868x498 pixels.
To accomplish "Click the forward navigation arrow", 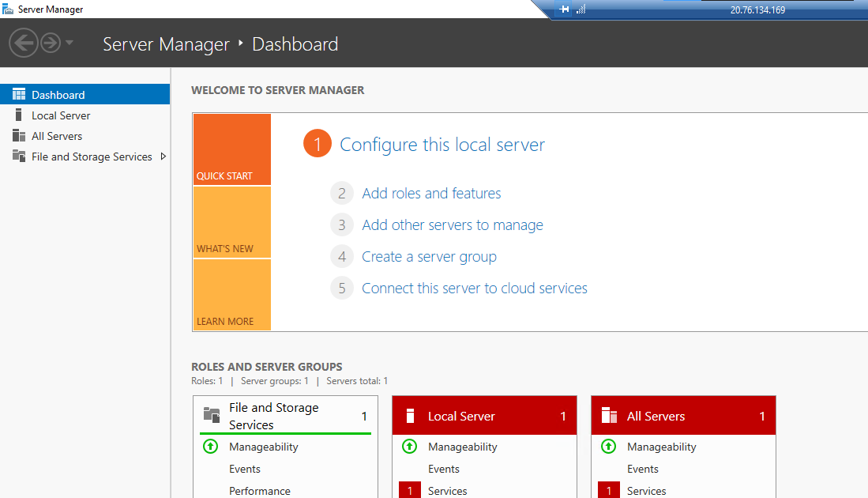I will tap(51, 43).
